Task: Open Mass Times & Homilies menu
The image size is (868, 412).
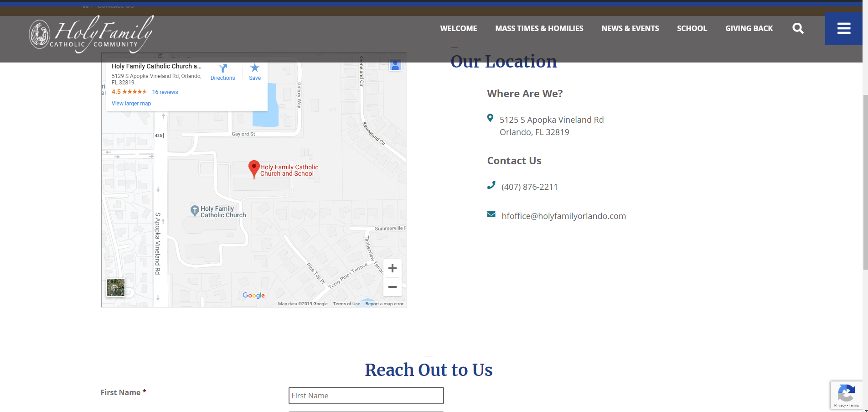Action: click(539, 28)
